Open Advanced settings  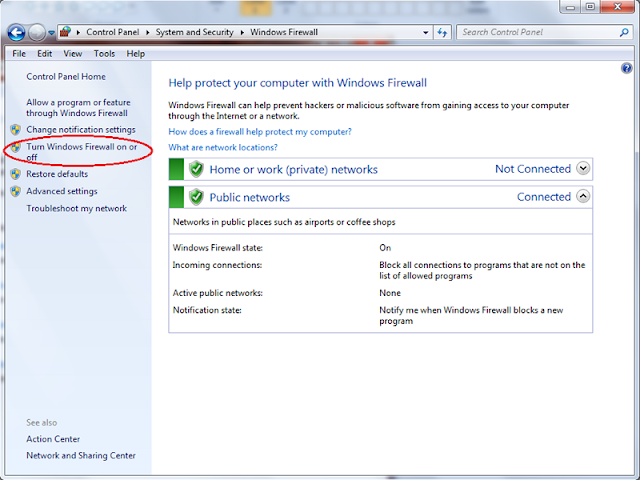[62, 191]
